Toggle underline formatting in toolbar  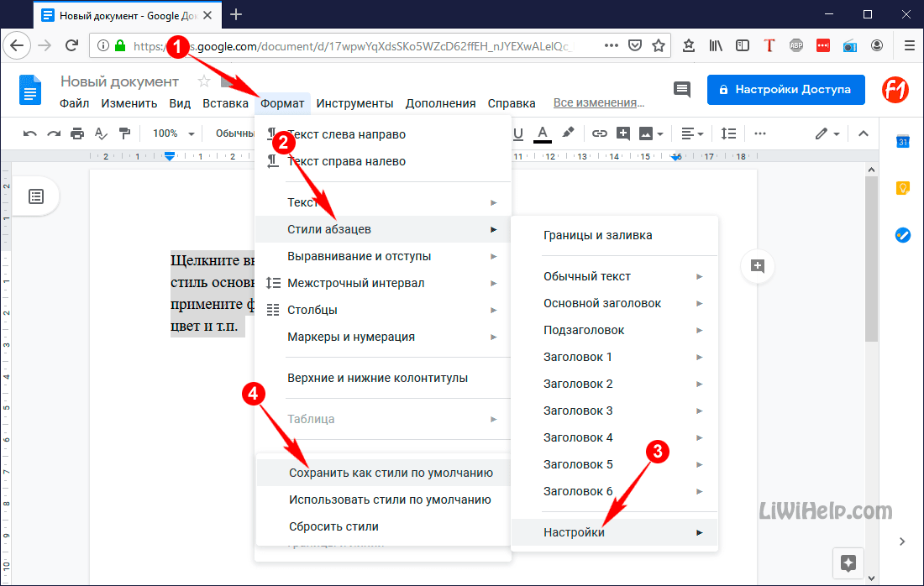(518, 133)
